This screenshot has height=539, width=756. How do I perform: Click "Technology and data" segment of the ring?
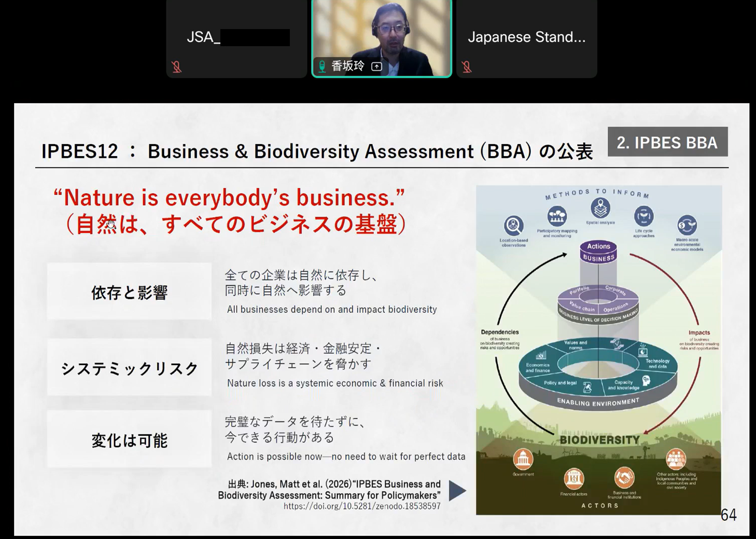(657, 363)
